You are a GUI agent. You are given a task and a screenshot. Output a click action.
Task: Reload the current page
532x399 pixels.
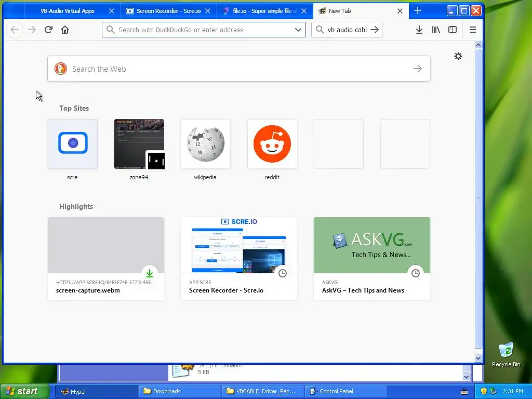pyautogui.click(x=48, y=30)
